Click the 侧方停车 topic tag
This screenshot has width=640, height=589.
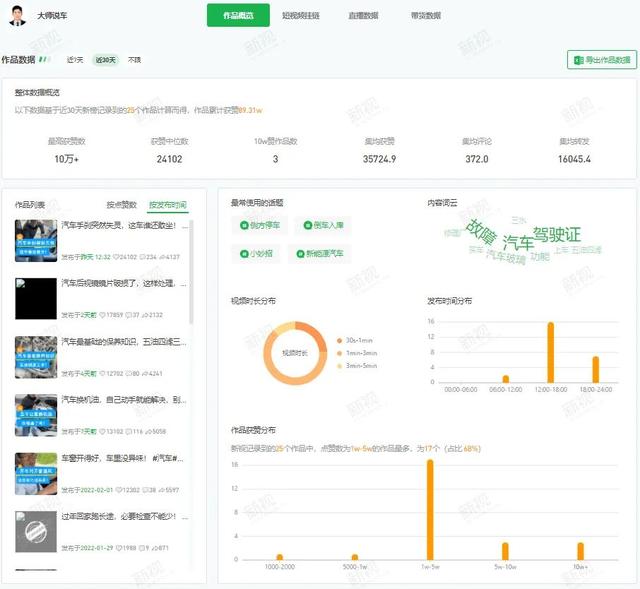point(258,226)
